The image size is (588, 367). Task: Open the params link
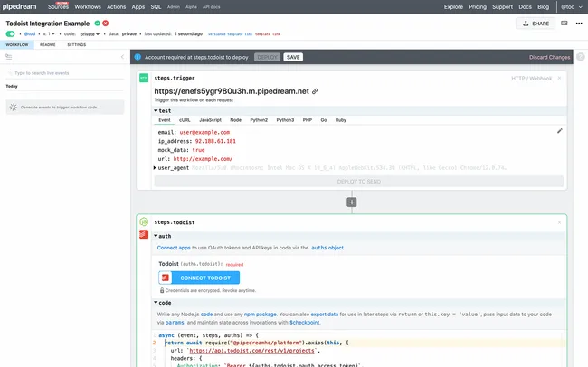(175, 323)
